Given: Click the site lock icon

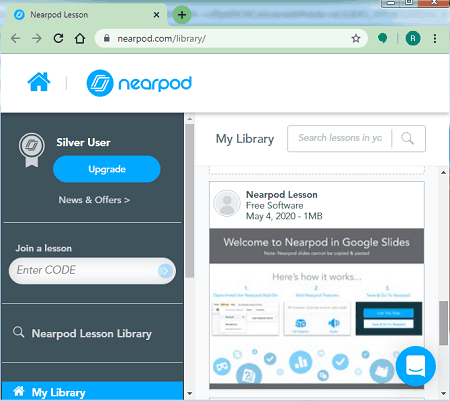Looking at the screenshot, I should pyautogui.click(x=107, y=38).
